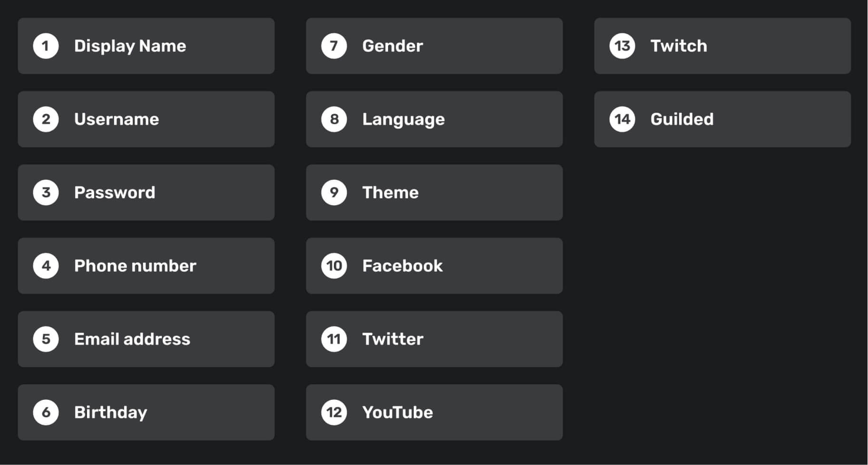868x465 pixels.
Task: Click the number 5 circle badge
Action: pyautogui.click(x=46, y=339)
